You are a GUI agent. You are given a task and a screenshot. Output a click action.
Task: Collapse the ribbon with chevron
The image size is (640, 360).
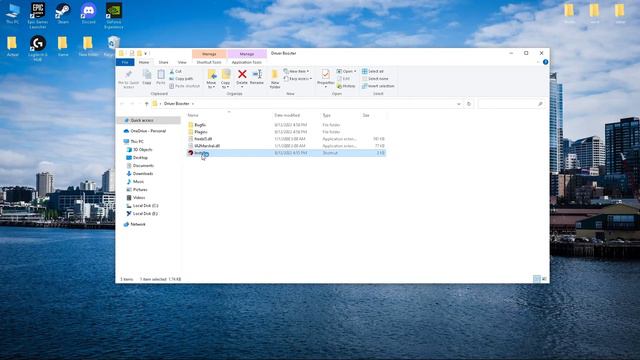pos(538,62)
